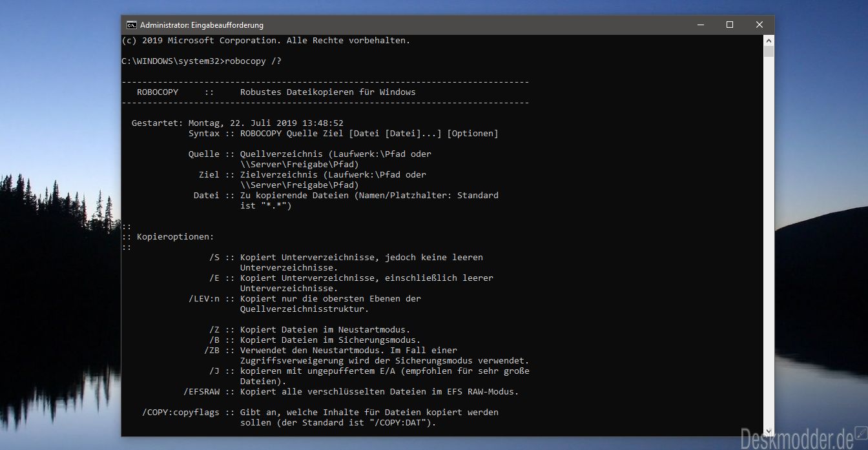Click the 'Quelle :: Quellverzeichnis' line
Screen dimensions: 868x450
pos(310,154)
